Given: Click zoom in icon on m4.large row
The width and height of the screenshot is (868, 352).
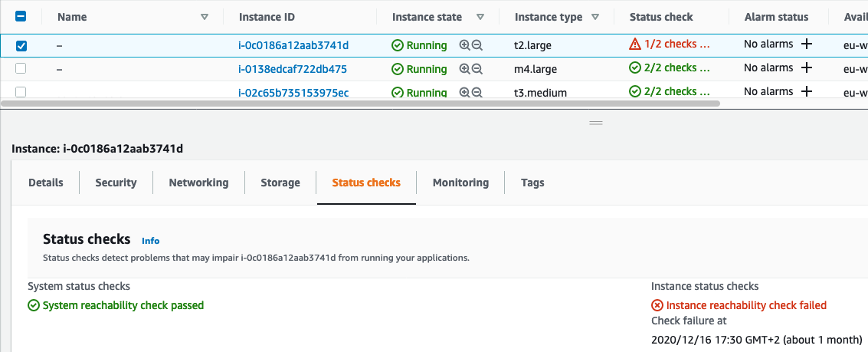Looking at the screenshot, I should click(464, 69).
